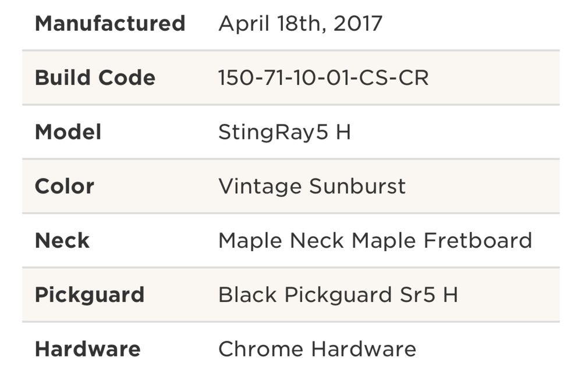Select the Vintage Sunburst color value

click(312, 186)
